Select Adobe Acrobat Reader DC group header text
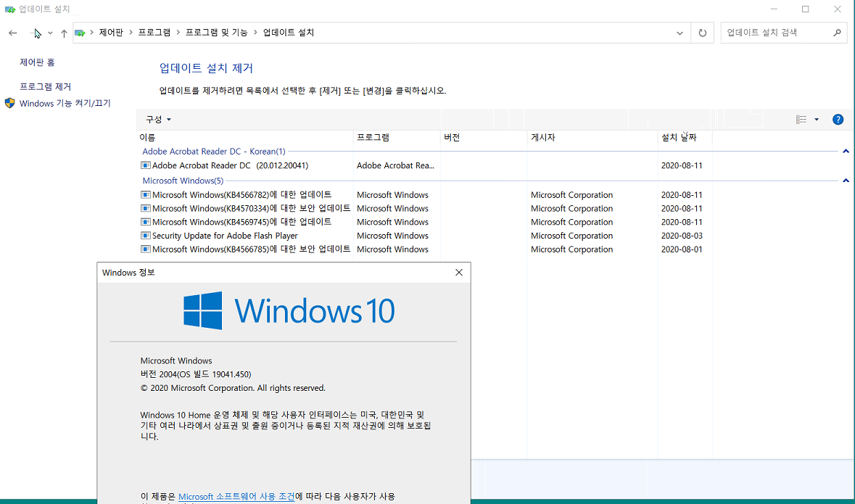This screenshot has width=855, height=504. click(214, 151)
